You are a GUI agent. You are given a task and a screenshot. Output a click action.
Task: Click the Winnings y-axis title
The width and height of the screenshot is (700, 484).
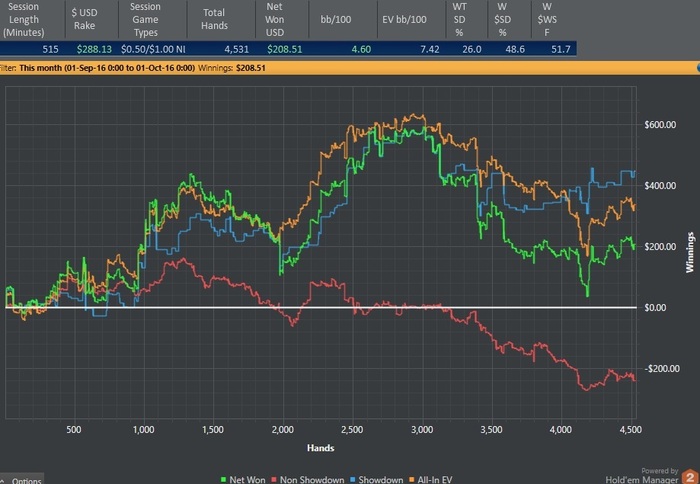click(x=690, y=252)
